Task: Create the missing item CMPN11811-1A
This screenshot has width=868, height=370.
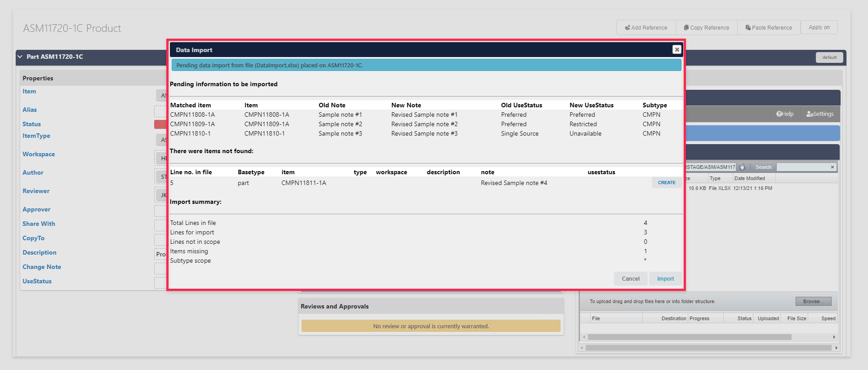Action: [x=667, y=183]
